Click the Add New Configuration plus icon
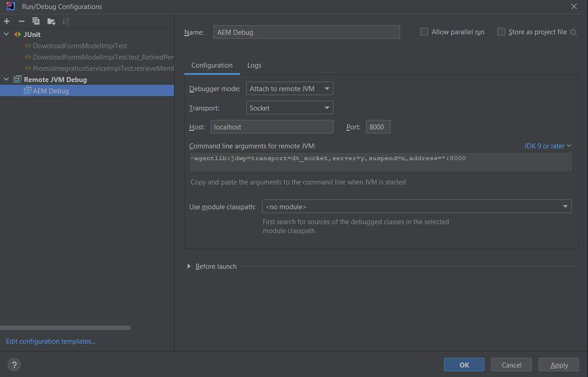This screenshot has width=588, height=377. point(7,21)
